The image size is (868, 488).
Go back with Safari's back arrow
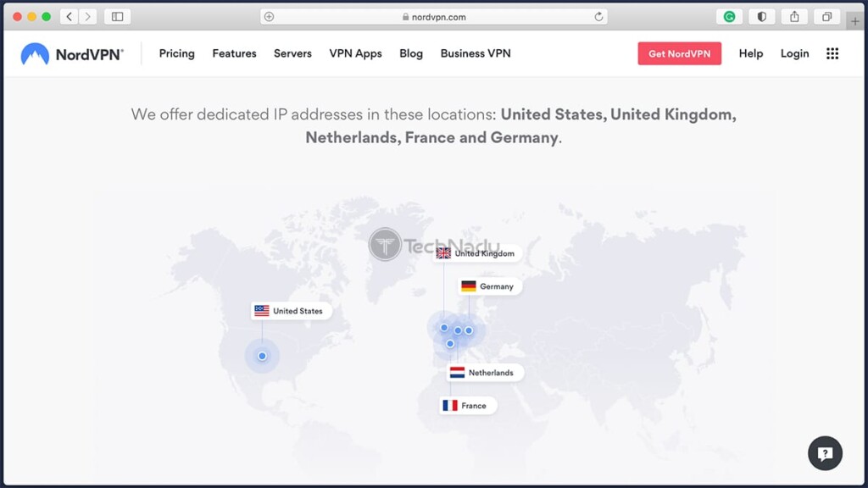point(70,17)
